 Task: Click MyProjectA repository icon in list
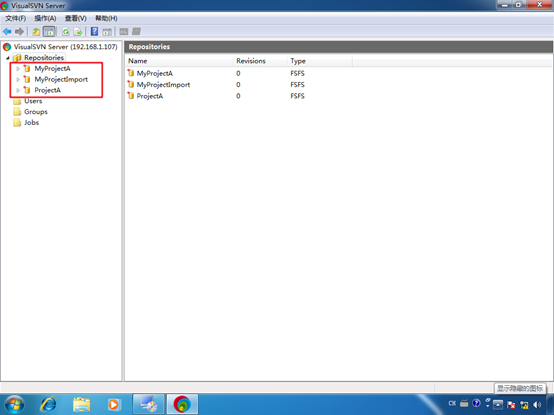click(131, 73)
